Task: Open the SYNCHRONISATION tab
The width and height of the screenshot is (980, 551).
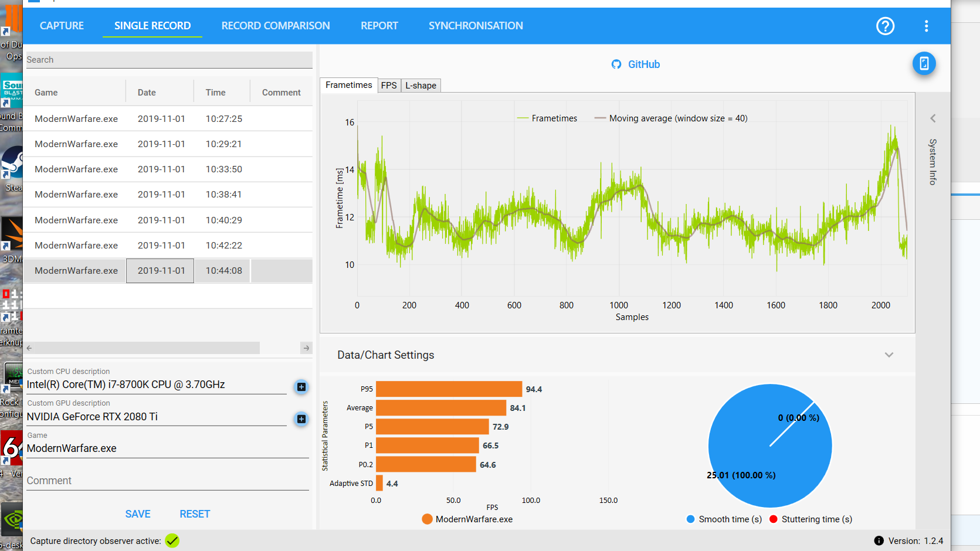Action: tap(476, 26)
